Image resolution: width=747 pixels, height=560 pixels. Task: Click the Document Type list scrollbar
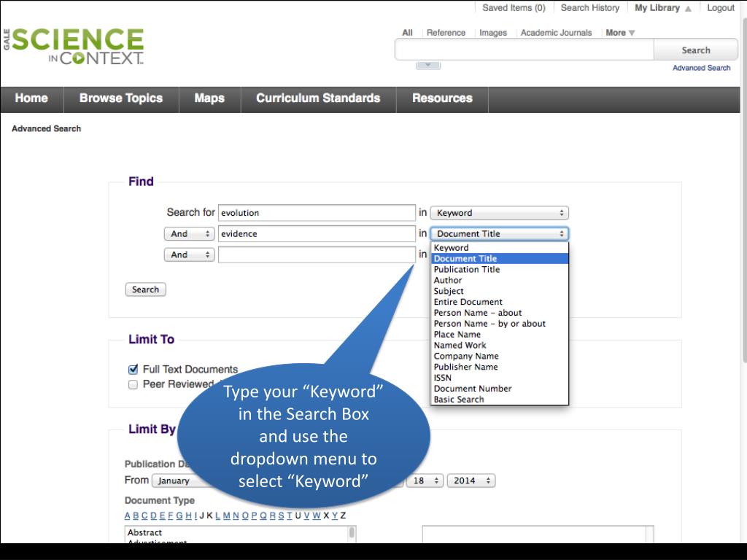click(352, 534)
